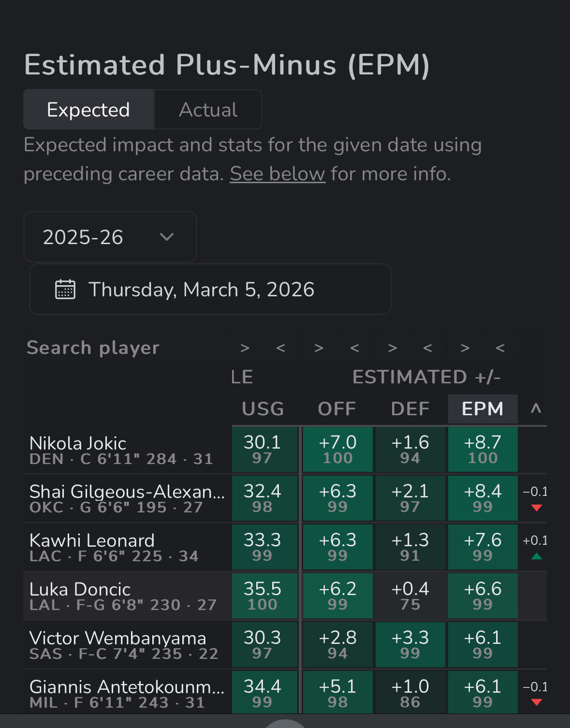Toggle sort direction caret beside EPM

tap(536, 409)
